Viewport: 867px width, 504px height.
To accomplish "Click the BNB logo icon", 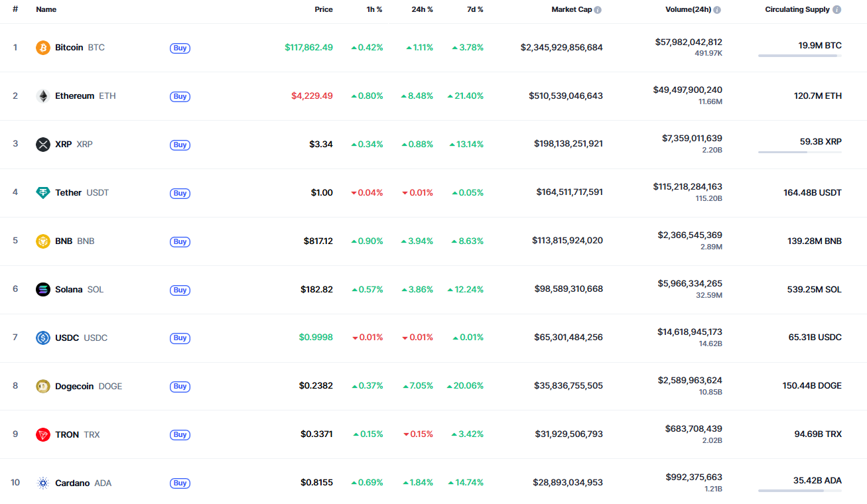I will coord(43,241).
